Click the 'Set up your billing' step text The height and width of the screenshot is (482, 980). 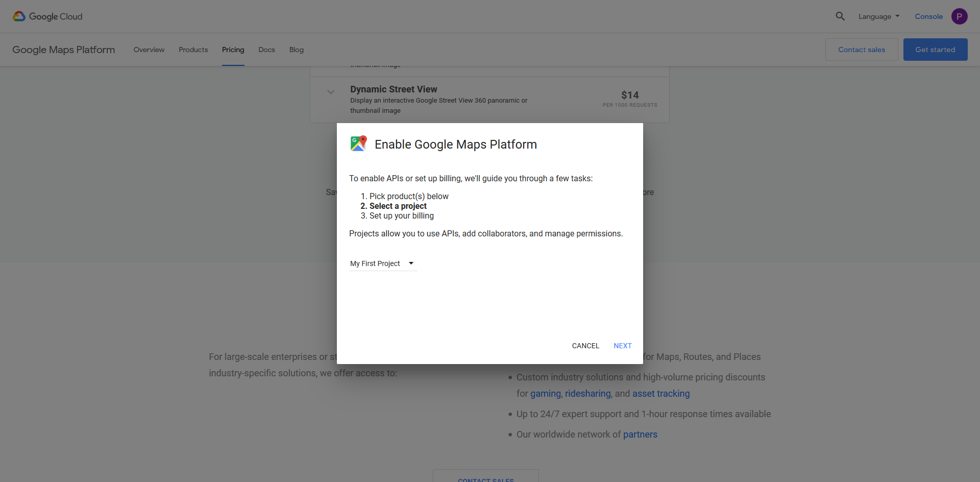tap(402, 215)
